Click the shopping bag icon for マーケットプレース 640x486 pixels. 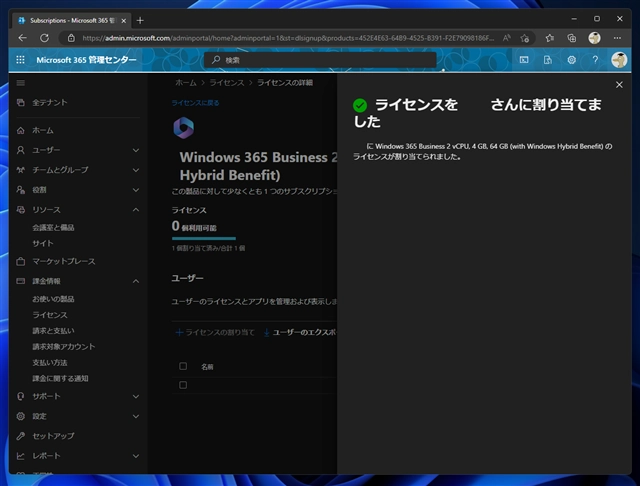click(x=20, y=262)
